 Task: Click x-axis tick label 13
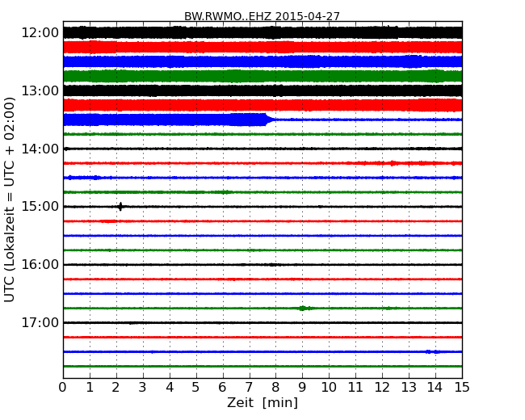tap(409, 388)
